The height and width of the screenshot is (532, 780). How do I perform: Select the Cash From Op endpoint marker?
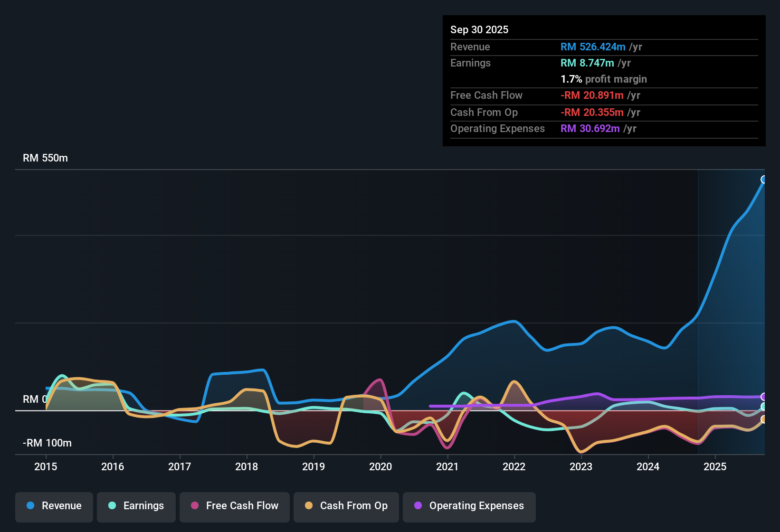[x=764, y=419]
